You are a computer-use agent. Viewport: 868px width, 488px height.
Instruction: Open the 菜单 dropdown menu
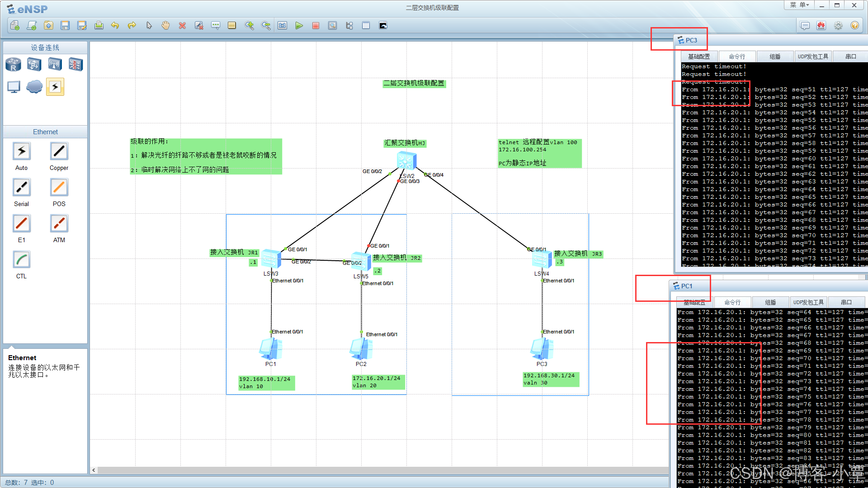799,5
